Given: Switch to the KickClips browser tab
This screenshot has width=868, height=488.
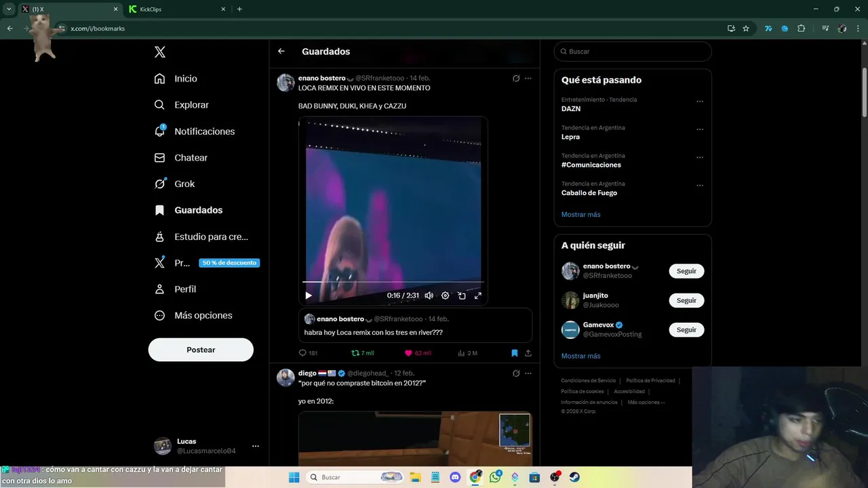Looking at the screenshot, I should click(x=176, y=9).
